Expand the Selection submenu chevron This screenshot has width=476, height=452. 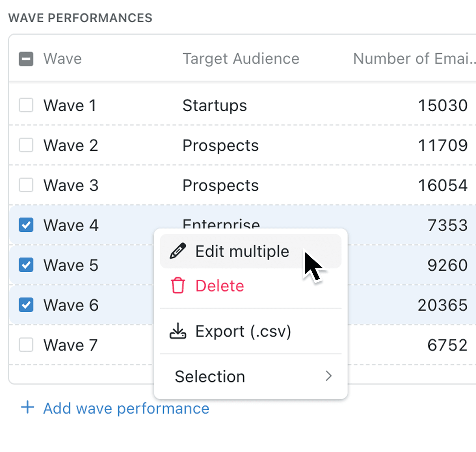tap(329, 376)
